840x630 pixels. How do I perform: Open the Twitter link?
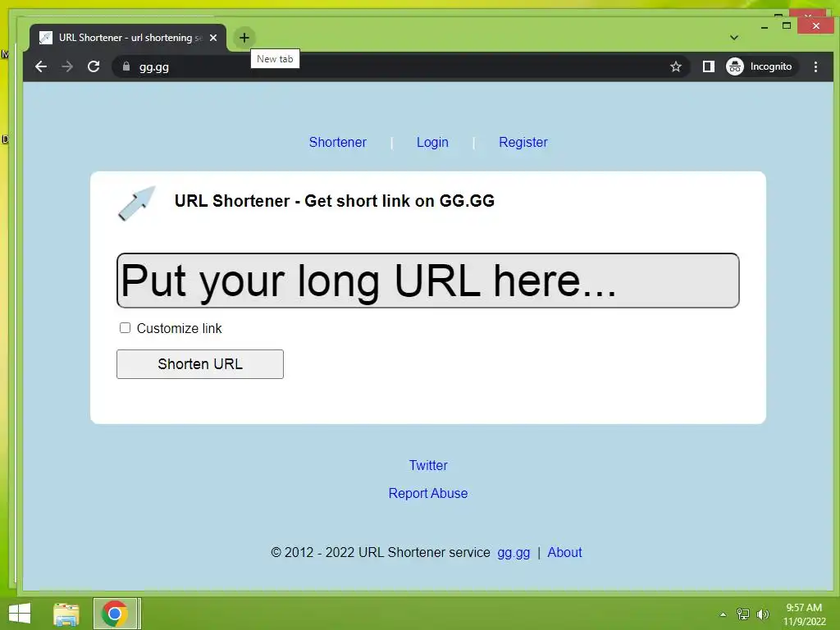tap(428, 465)
